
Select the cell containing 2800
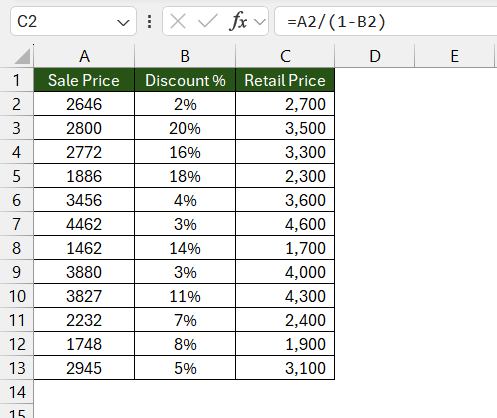point(84,128)
